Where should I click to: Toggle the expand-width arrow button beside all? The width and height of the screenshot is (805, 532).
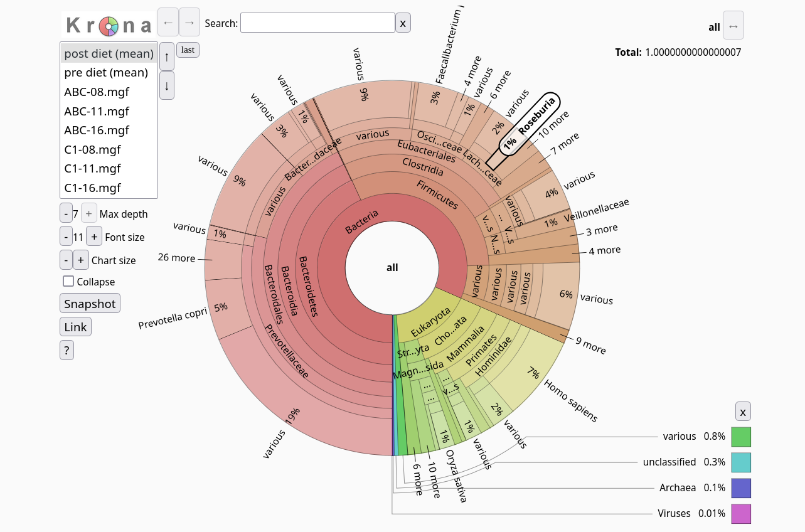(x=733, y=26)
